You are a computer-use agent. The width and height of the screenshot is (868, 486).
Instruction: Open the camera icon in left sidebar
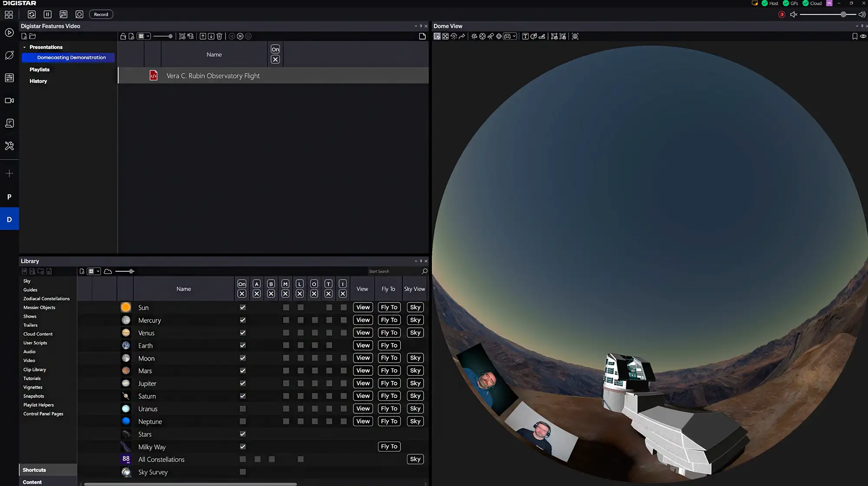click(9, 101)
